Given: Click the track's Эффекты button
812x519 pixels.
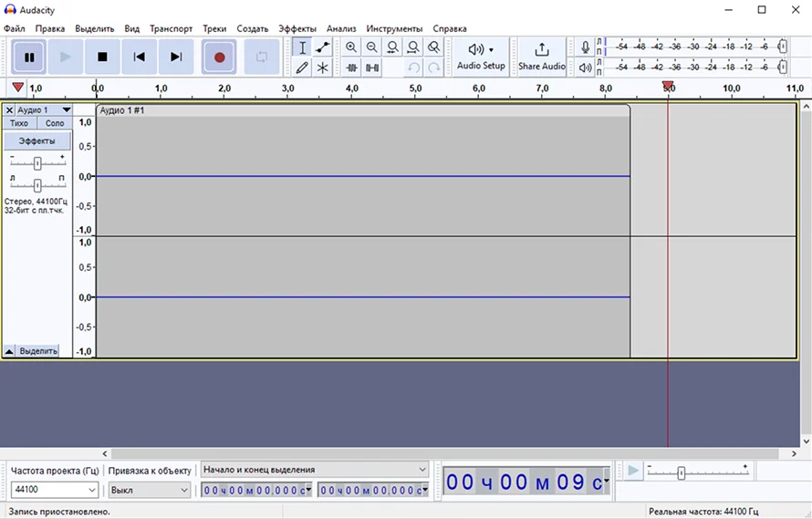Looking at the screenshot, I should [x=37, y=141].
